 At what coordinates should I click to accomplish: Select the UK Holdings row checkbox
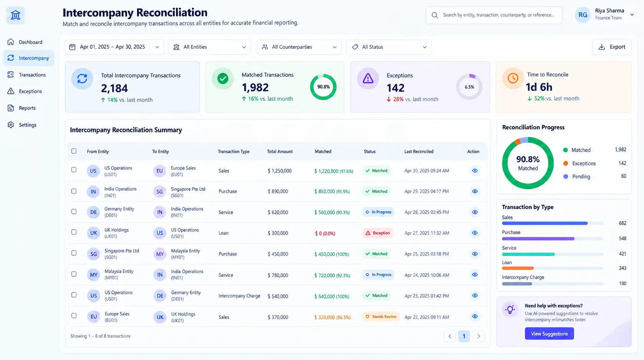coord(74,232)
